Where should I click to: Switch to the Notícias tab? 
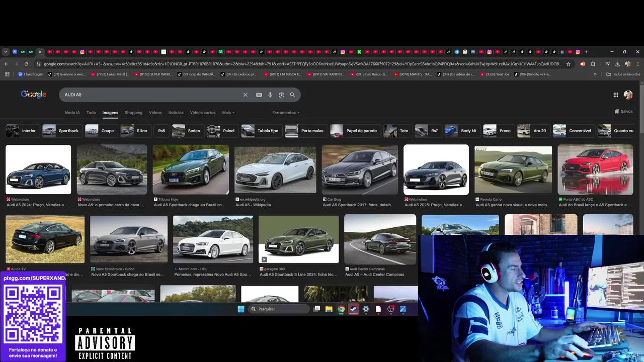click(x=176, y=113)
